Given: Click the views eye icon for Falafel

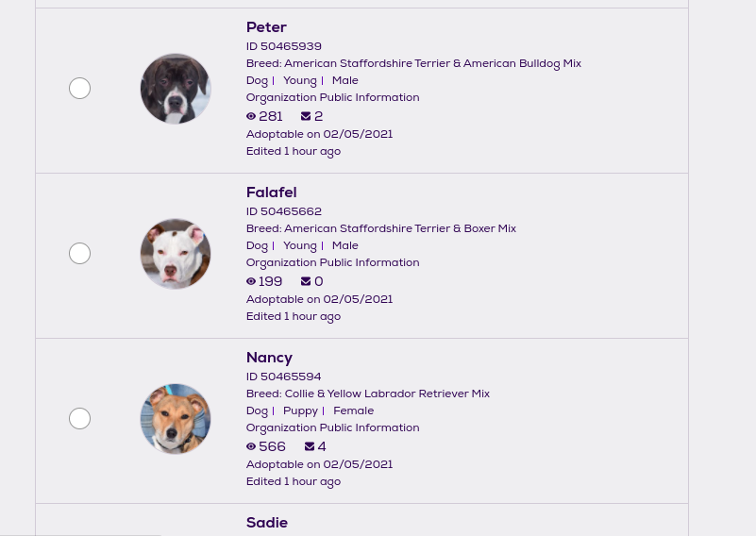Looking at the screenshot, I should (x=251, y=282).
